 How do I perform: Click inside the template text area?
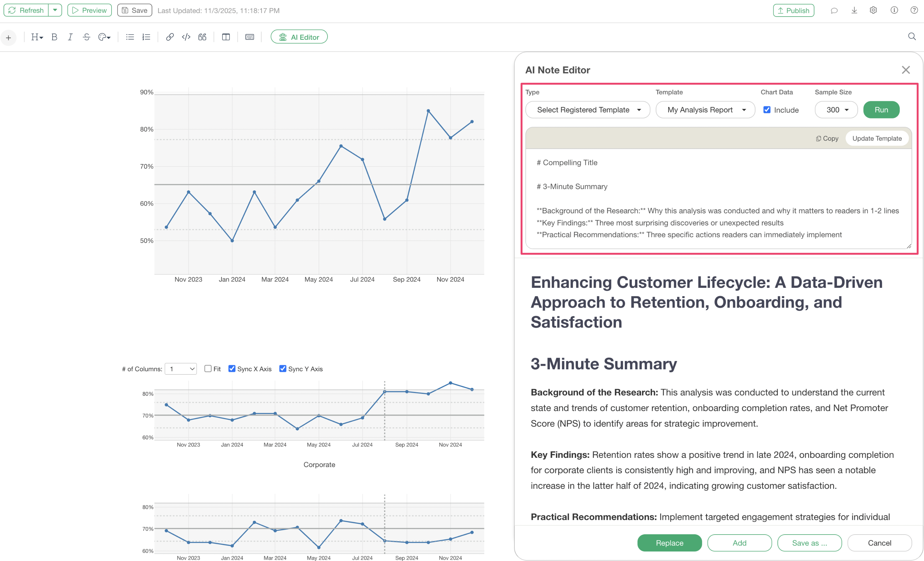pos(718,199)
